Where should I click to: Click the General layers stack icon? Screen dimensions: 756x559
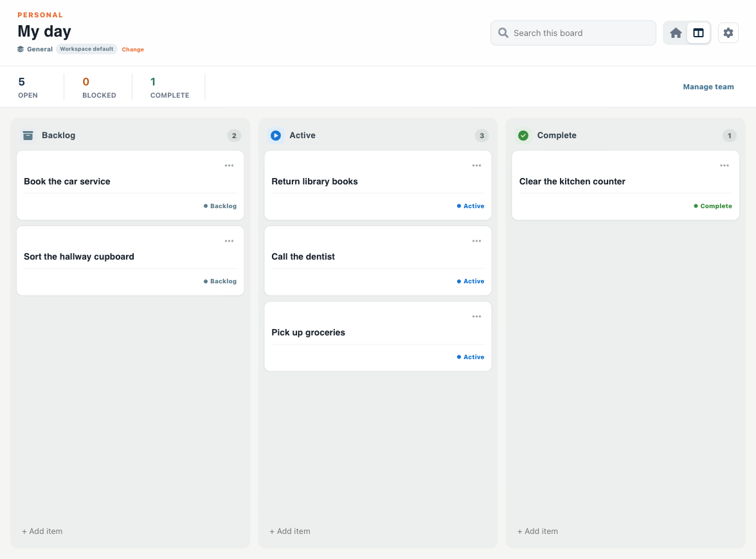tap(21, 49)
